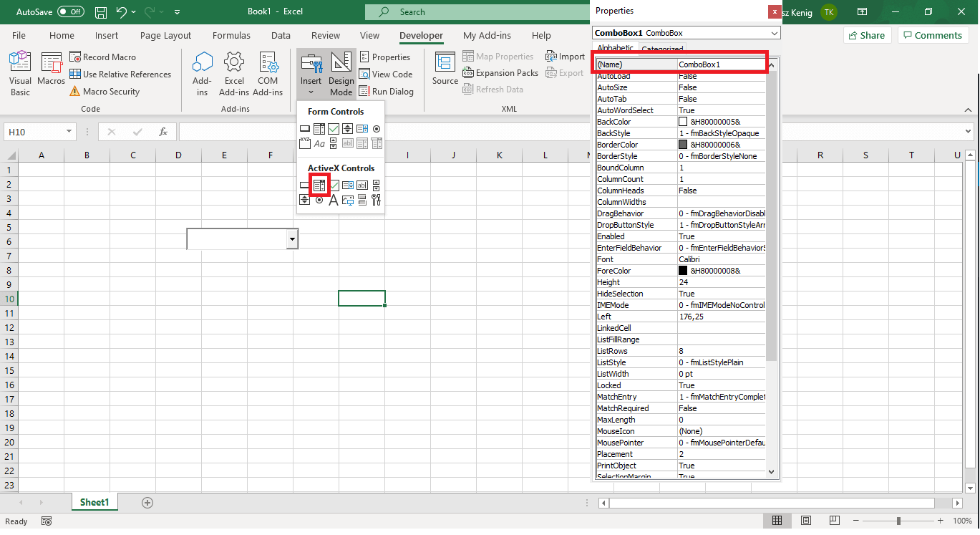Switch to the Categorized tab in Properties
The image size is (980, 535).
[661, 48]
